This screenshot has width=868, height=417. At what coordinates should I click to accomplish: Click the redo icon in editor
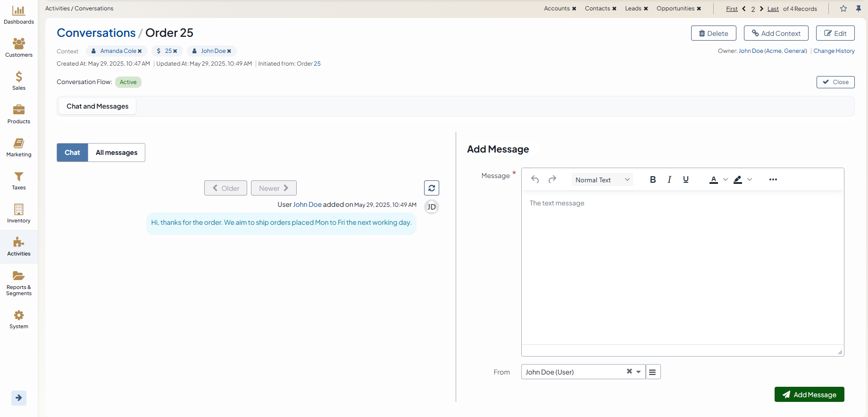[x=552, y=179]
